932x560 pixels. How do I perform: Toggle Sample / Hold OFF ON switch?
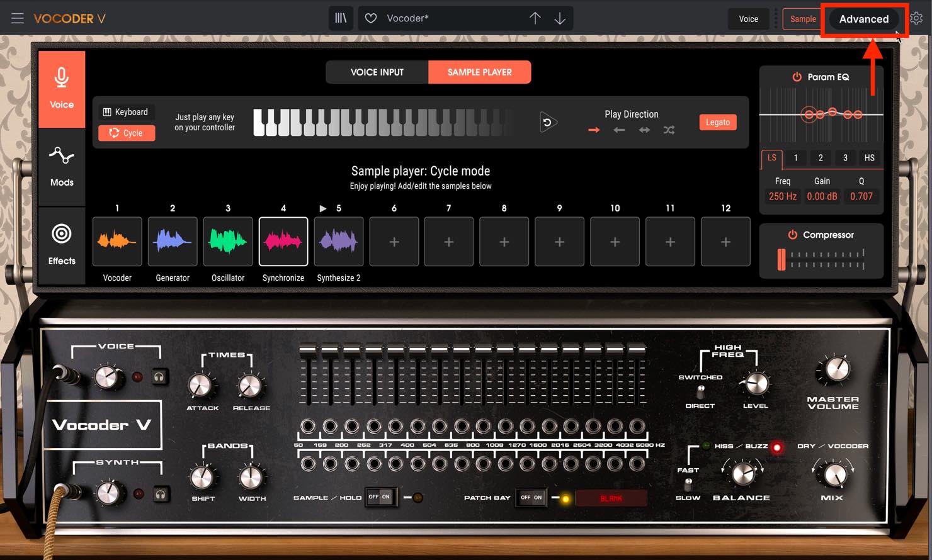[380, 497]
